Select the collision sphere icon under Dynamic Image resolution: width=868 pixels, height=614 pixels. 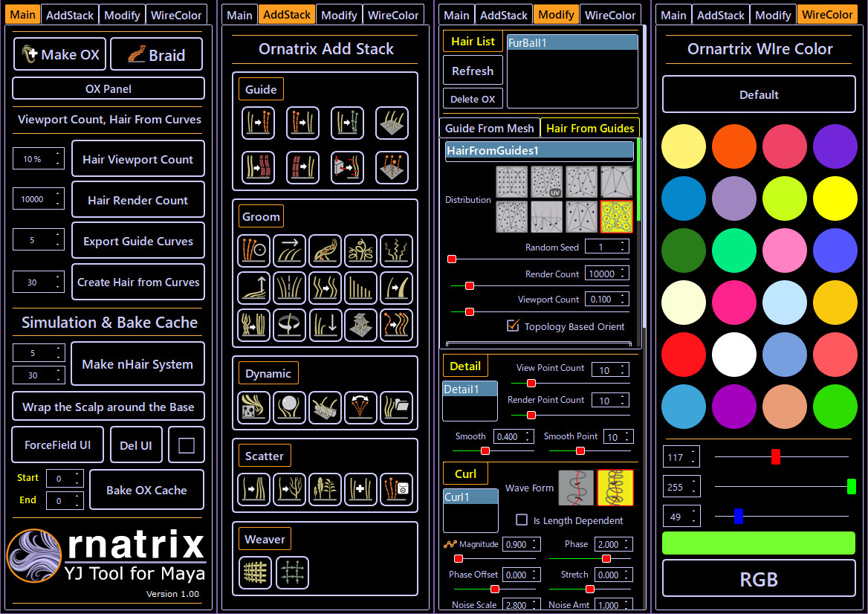(289, 407)
